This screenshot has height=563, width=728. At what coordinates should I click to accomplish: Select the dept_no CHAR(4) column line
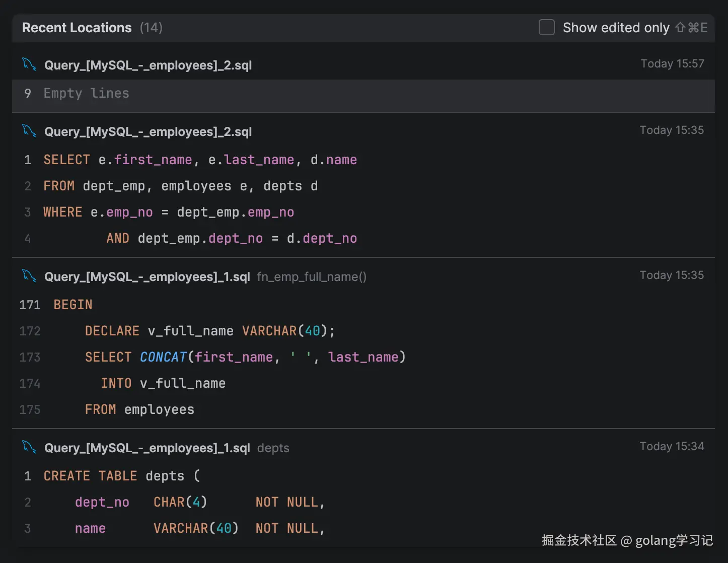pyautogui.click(x=199, y=503)
